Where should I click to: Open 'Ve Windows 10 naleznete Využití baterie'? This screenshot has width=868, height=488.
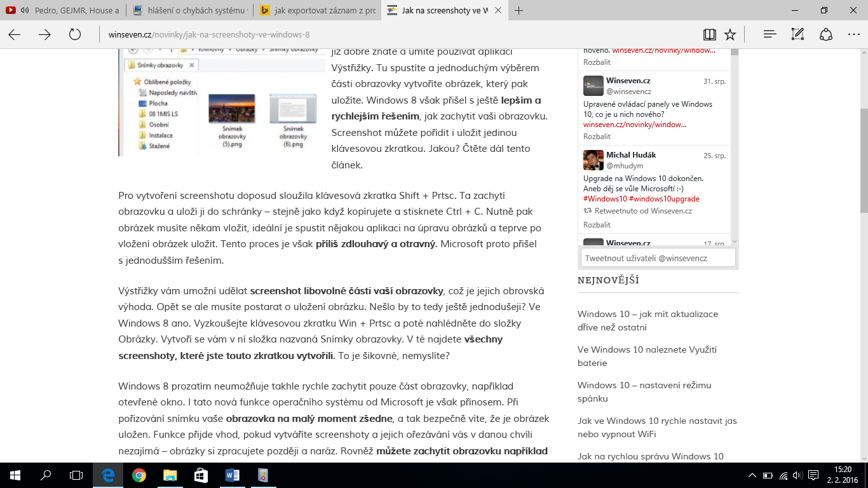pos(647,356)
